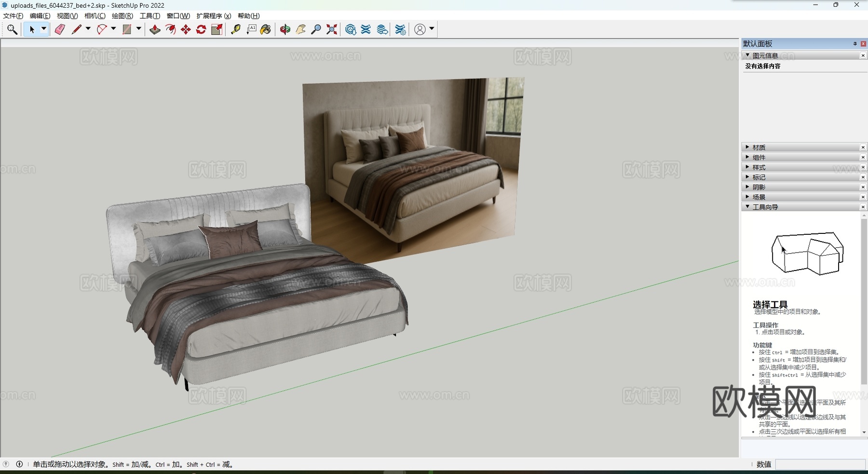Image resolution: width=868 pixels, height=474 pixels.
Task: Click the 工具向导 panel vertical scrollbar
Action: click(x=864, y=301)
